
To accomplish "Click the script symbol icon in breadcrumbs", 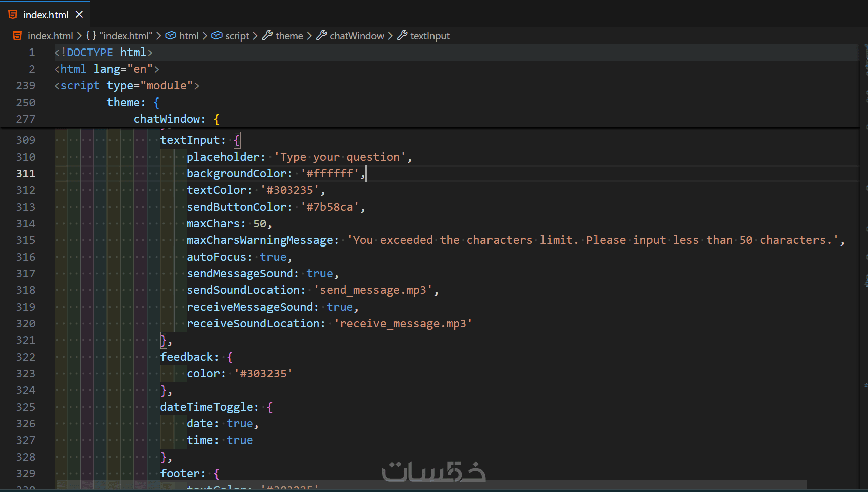I will (217, 36).
